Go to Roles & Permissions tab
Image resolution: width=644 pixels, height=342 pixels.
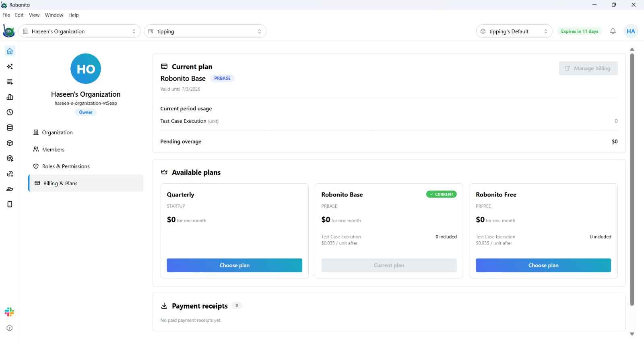click(86, 166)
